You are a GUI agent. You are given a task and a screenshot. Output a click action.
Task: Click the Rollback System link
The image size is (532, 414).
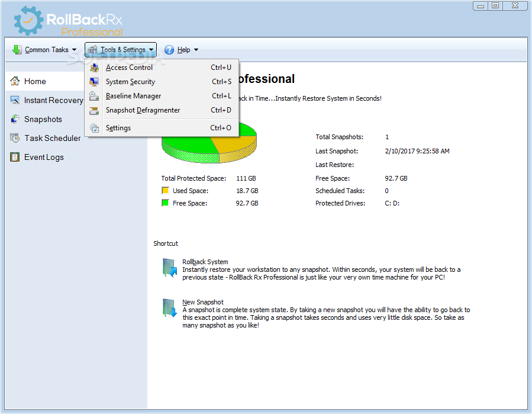click(205, 262)
